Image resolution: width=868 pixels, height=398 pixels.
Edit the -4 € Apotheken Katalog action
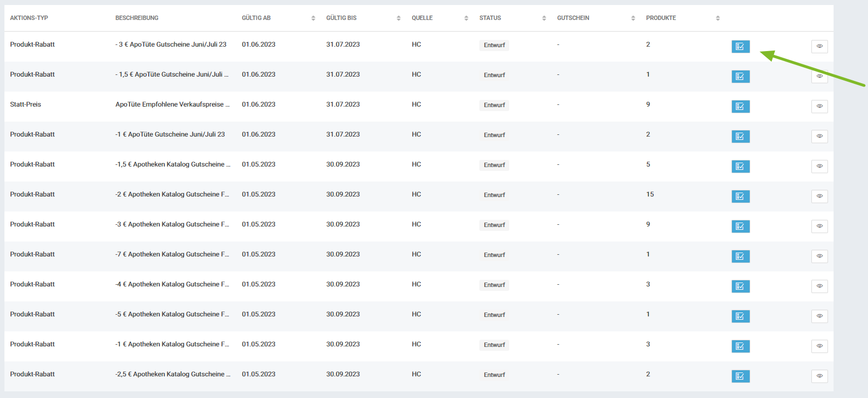coord(740,286)
